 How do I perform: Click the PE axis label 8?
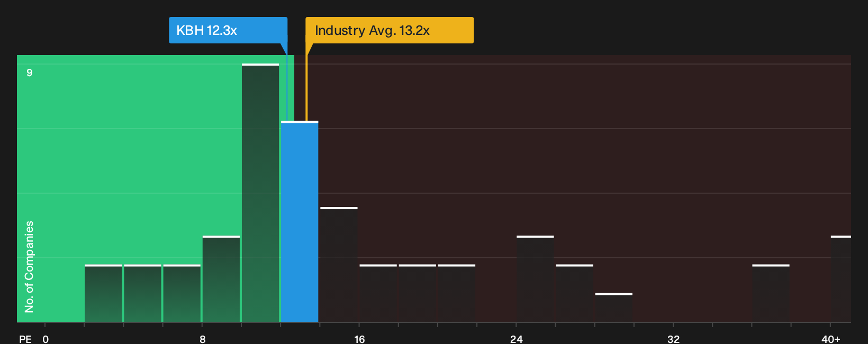pyautogui.click(x=203, y=339)
